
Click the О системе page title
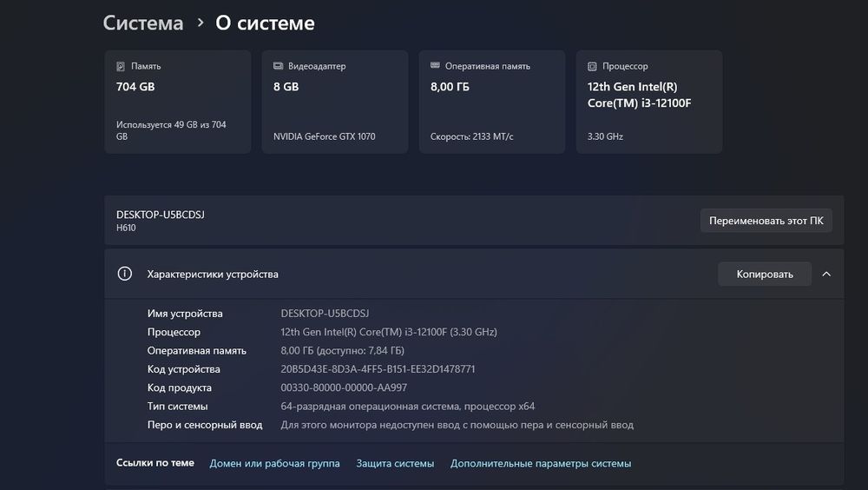coord(265,23)
